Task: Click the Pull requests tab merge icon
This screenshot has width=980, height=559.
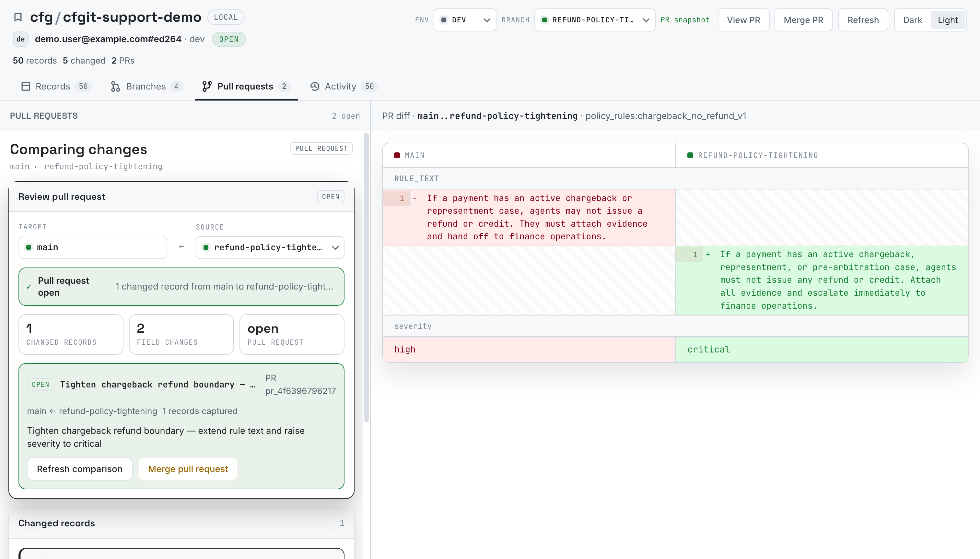Action: (x=207, y=86)
